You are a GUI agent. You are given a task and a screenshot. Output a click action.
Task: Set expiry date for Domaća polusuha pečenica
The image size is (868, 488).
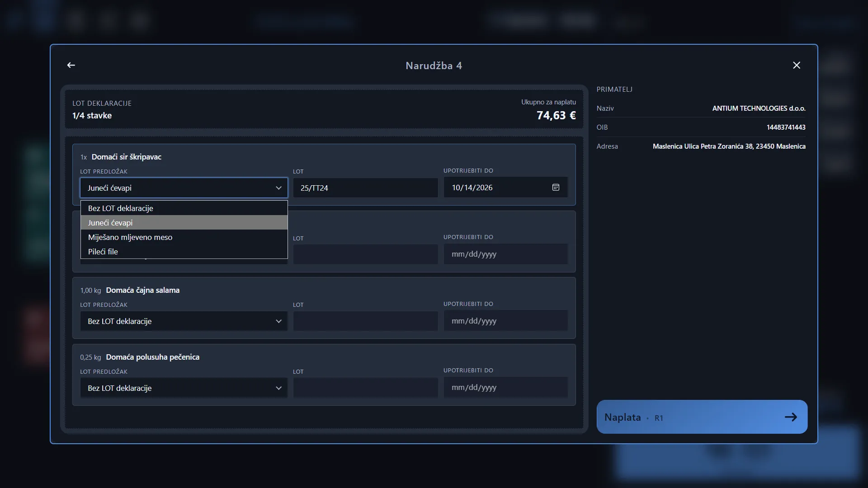click(505, 387)
